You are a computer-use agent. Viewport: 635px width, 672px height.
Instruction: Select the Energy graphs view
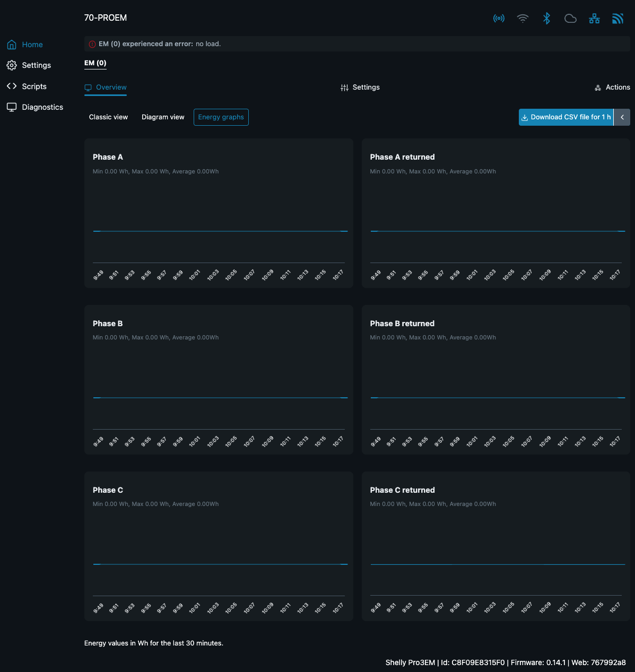221,117
